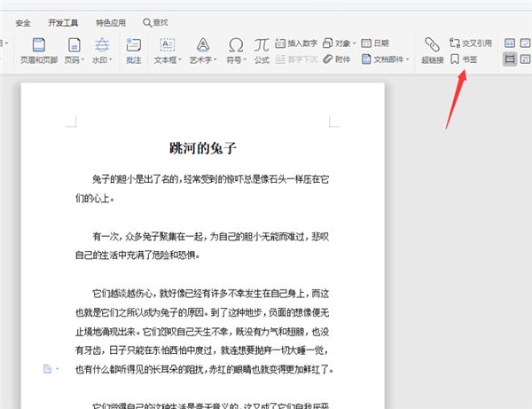Click the 书签 bookmark button
The width and height of the screenshot is (532, 409).
(464, 59)
